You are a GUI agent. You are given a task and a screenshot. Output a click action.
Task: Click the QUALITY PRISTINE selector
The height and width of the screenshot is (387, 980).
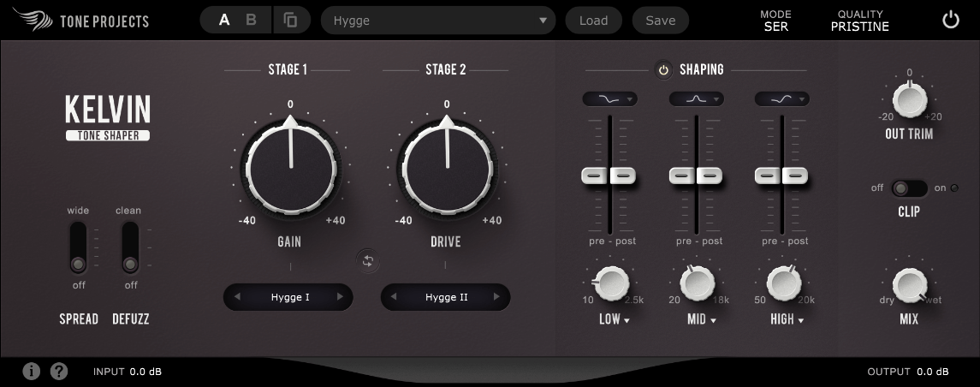tap(860, 21)
